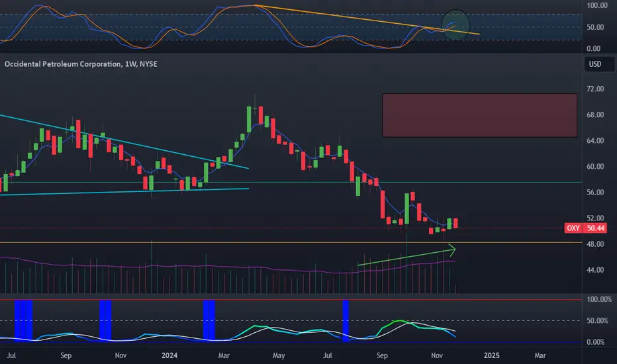
Task: Click the 56.00 price axis label
Action: coord(595,193)
